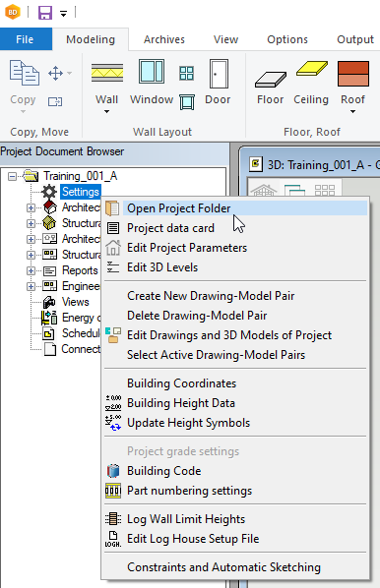Click the Copy tool icon

click(24, 73)
